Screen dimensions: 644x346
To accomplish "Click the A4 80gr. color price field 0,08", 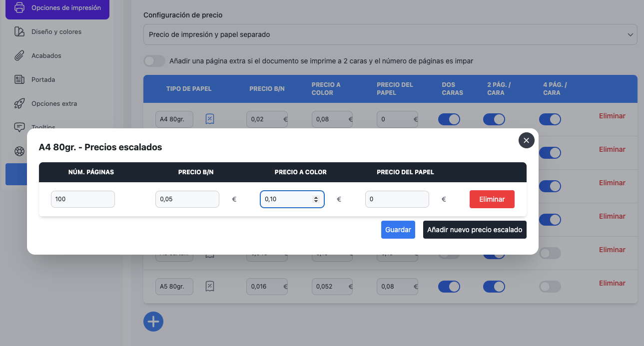I will tap(332, 119).
